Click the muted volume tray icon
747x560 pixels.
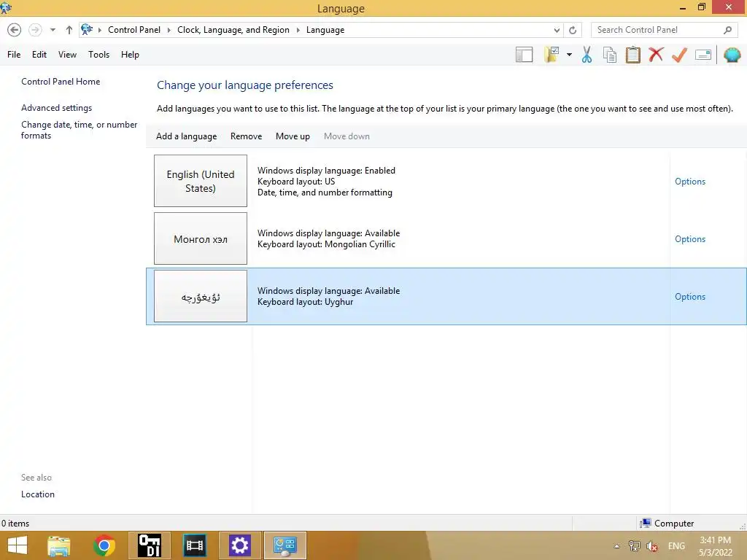652,546
